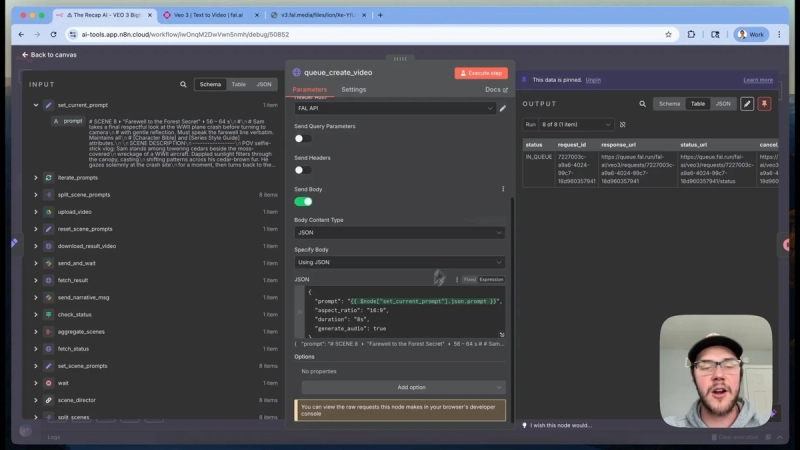Bookmark page with star icon
Viewport: 800px width, 450px height.
pos(668,35)
